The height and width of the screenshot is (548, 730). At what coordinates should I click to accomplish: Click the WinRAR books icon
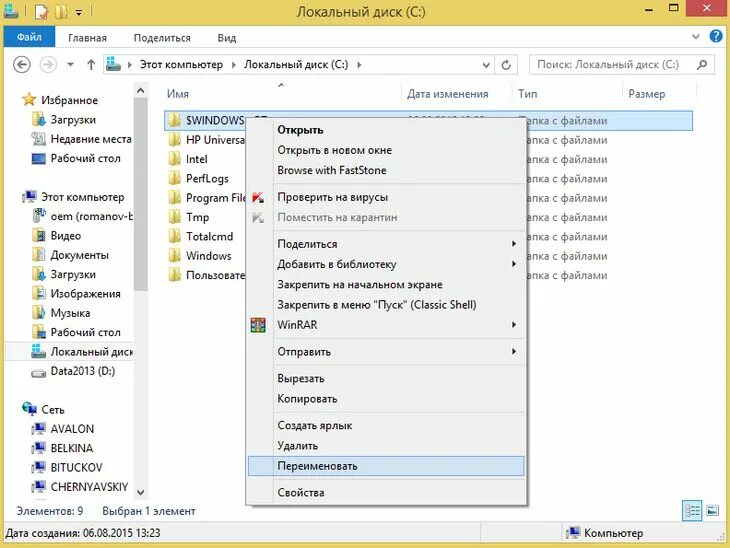[258, 325]
